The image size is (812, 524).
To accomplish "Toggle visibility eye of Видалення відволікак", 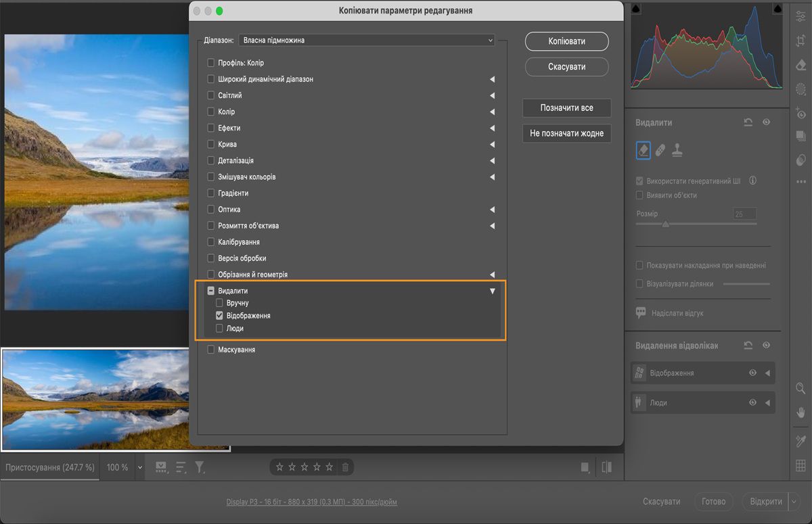I will point(766,345).
